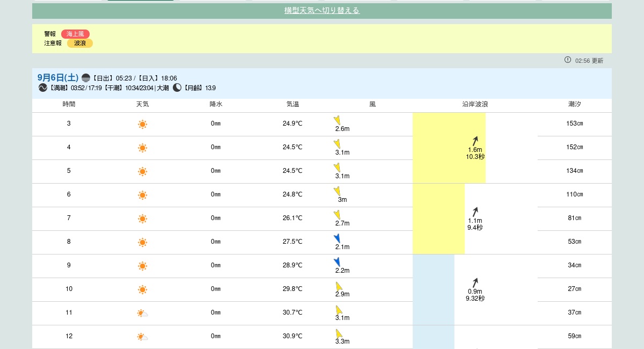Click the yellow wind arrow at hour 3
The height and width of the screenshot is (349, 644).
click(x=337, y=120)
